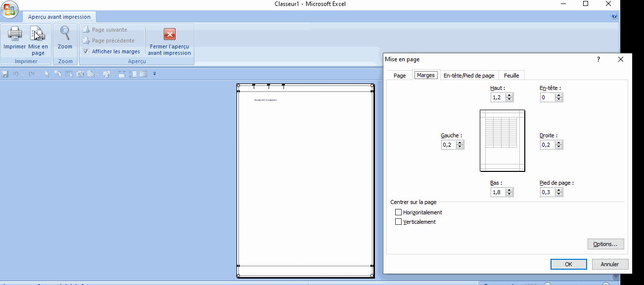Click the dialog's question mark help button
This screenshot has height=285, width=644.
598,59
